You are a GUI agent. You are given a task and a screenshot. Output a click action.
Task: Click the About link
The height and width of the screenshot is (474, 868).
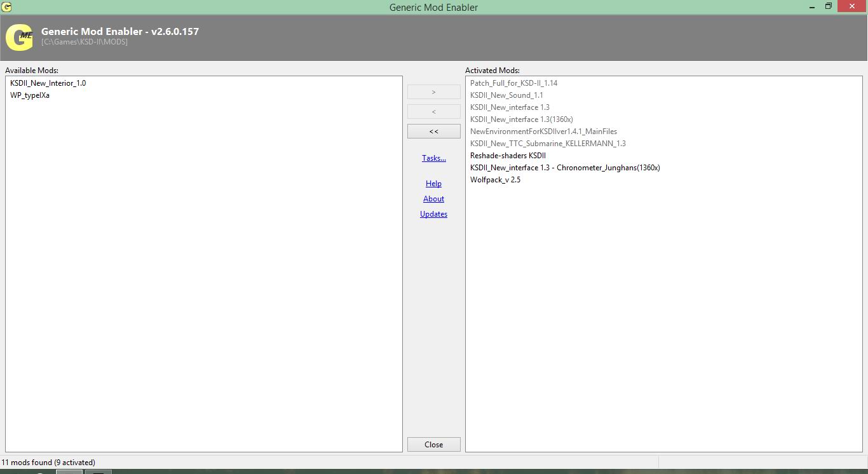pyautogui.click(x=433, y=199)
